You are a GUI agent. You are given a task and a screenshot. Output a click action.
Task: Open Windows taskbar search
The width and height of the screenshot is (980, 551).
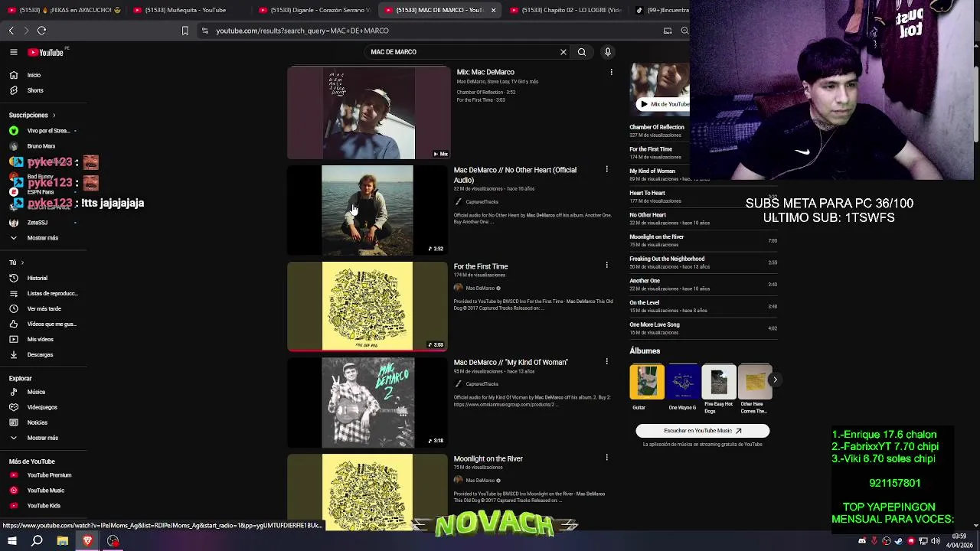tap(37, 541)
